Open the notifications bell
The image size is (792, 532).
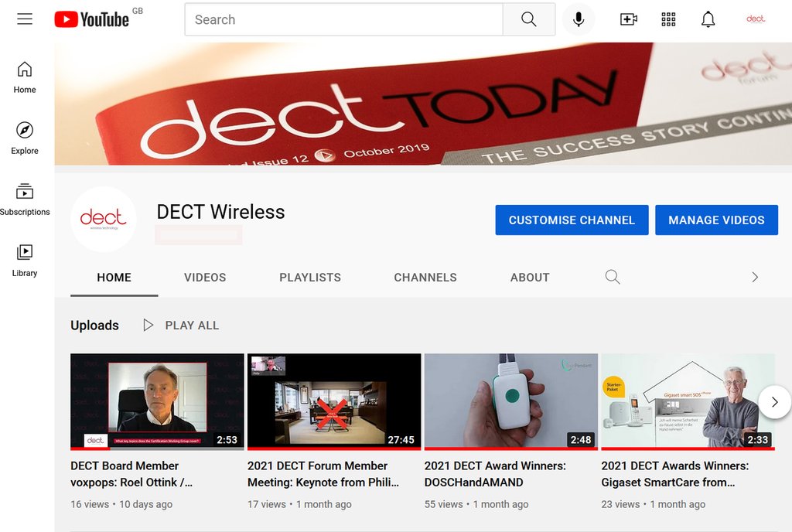click(x=708, y=19)
